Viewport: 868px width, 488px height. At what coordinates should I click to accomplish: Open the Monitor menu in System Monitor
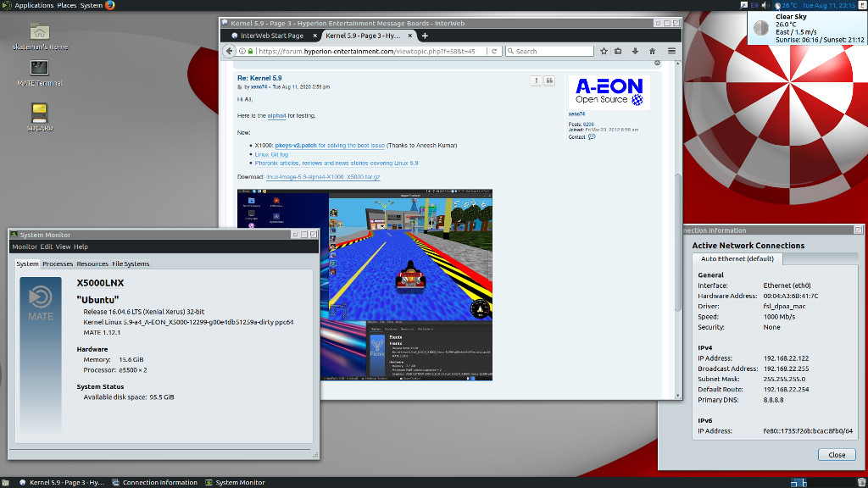coord(25,247)
